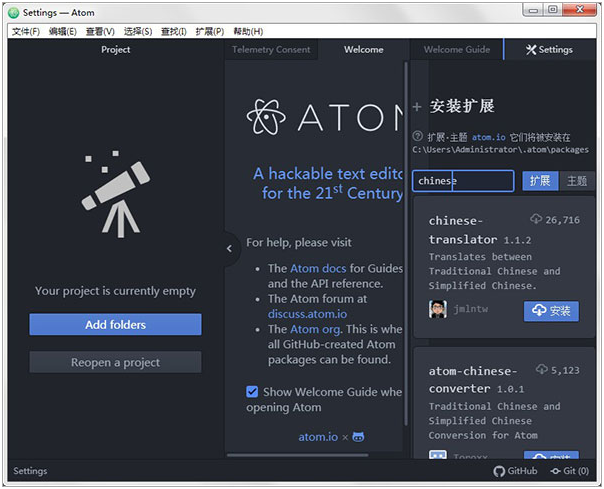Click the Git commit icon in status bar

(x=555, y=471)
